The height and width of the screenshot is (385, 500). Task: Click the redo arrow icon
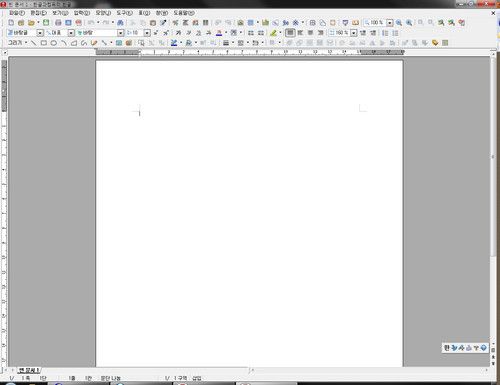point(106,23)
